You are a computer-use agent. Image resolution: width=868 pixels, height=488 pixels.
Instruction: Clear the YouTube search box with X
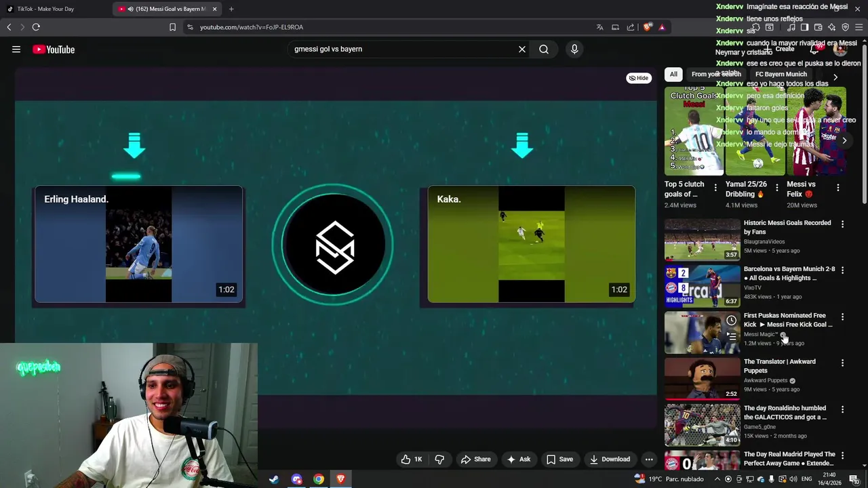coord(522,49)
